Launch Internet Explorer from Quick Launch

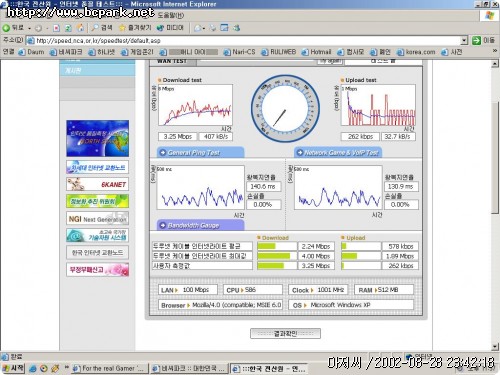click(x=33, y=369)
